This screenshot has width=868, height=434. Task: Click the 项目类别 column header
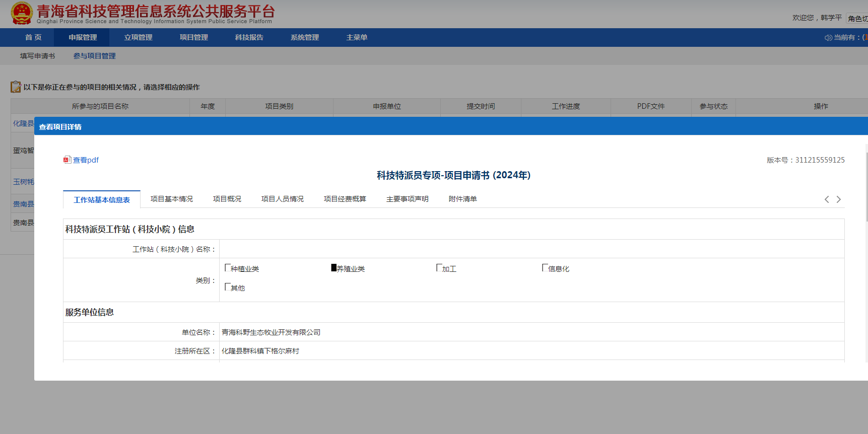click(279, 106)
